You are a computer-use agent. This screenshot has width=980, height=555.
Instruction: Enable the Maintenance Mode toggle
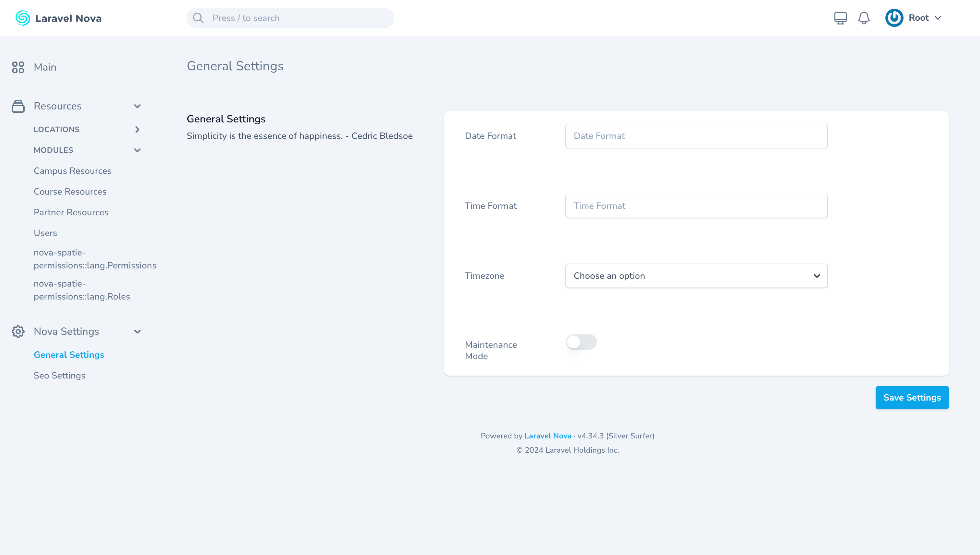click(x=581, y=342)
